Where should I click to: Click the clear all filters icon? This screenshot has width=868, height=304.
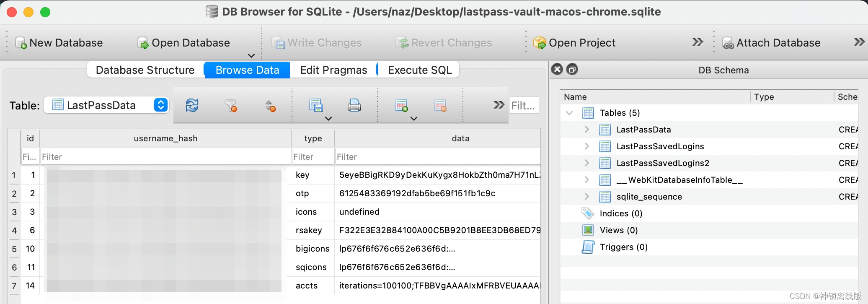click(231, 105)
